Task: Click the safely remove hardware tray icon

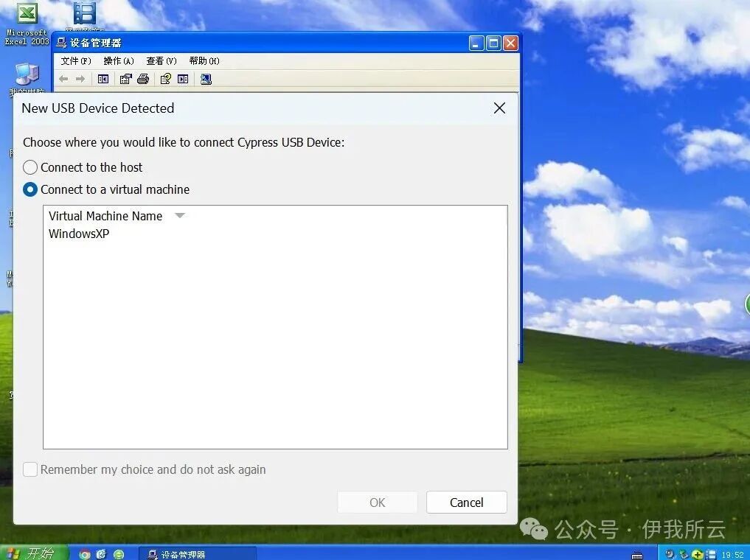Action: tap(684, 554)
